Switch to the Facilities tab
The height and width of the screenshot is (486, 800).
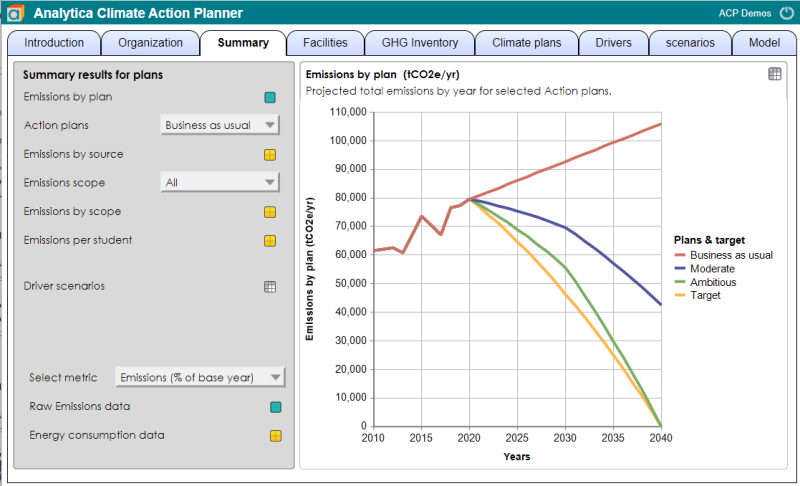(325, 43)
